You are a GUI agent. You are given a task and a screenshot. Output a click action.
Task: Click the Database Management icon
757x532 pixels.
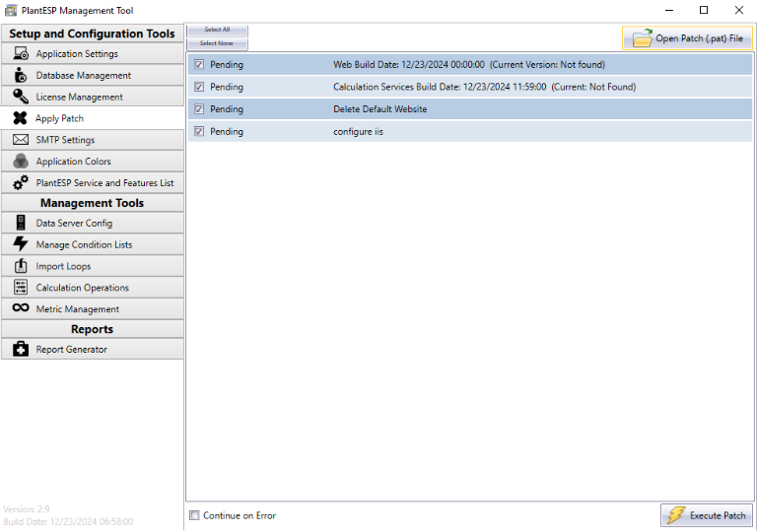coord(21,75)
